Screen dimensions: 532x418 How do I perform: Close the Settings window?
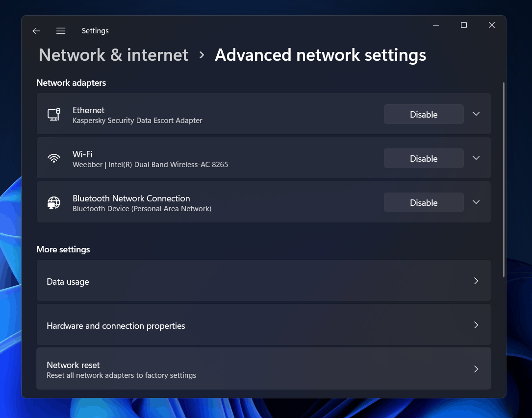(x=492, y=25)
